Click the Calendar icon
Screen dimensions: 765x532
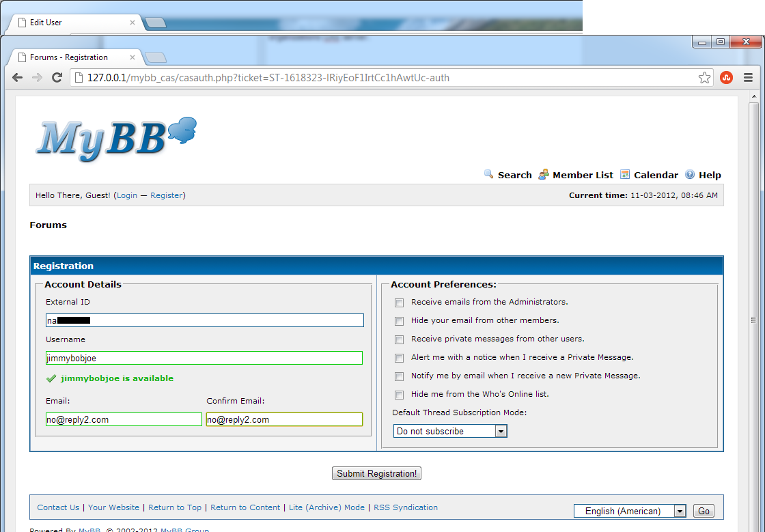624,174
